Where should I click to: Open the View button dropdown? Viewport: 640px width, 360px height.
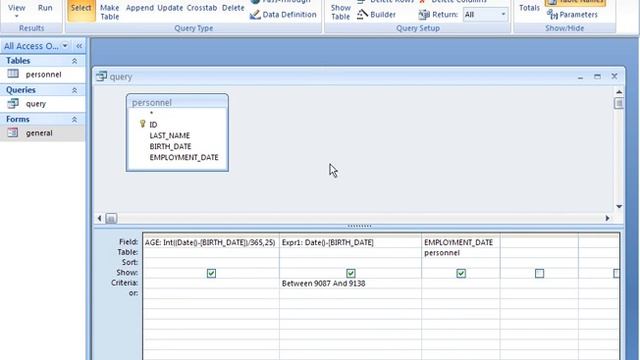(16, 16)
